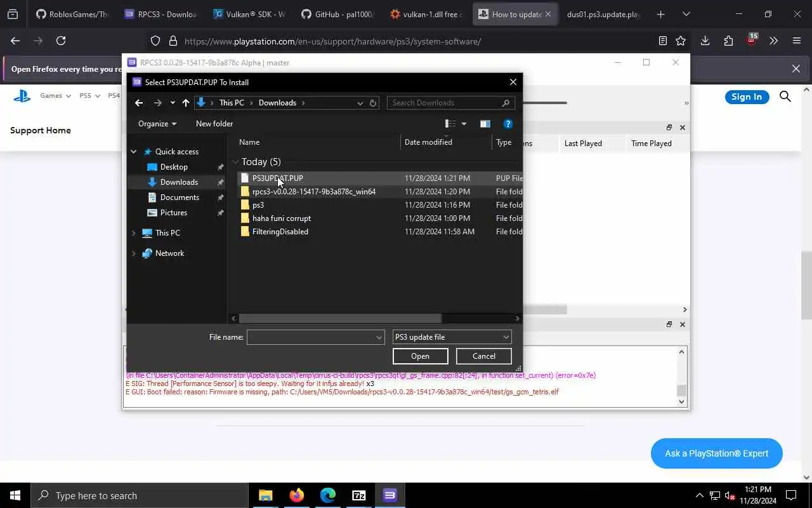This screenshot has height=508, width=812.
Task: Open a new Firefox tab
Action: pyautogui.click(x=660, y=14)
